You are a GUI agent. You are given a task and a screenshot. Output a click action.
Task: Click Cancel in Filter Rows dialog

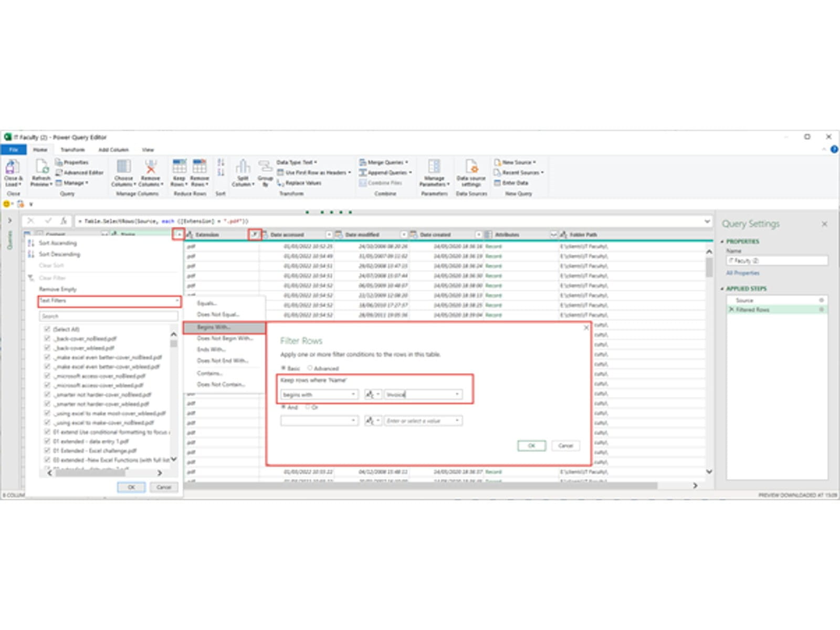(x=565, y=446)
